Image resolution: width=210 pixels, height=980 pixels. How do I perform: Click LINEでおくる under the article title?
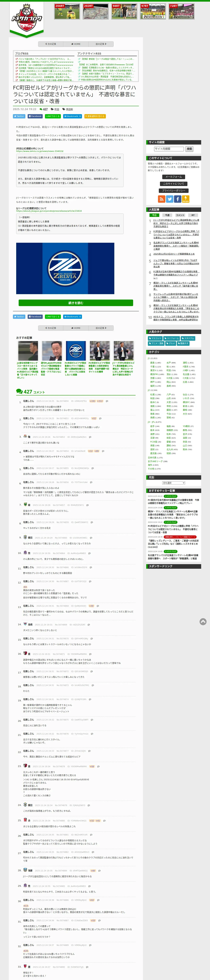pyautogui.click(x=53, y=116)
